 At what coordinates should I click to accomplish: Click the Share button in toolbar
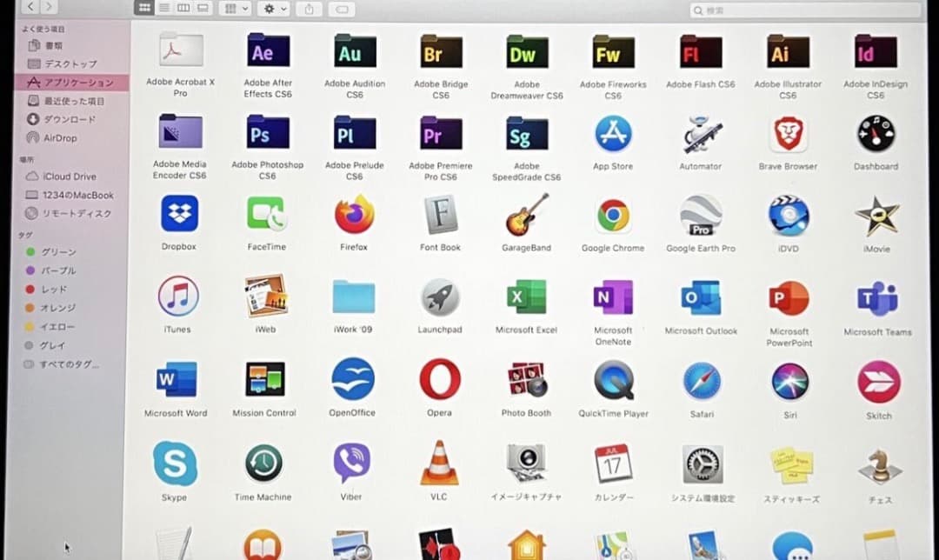click(x=309, y=8)
